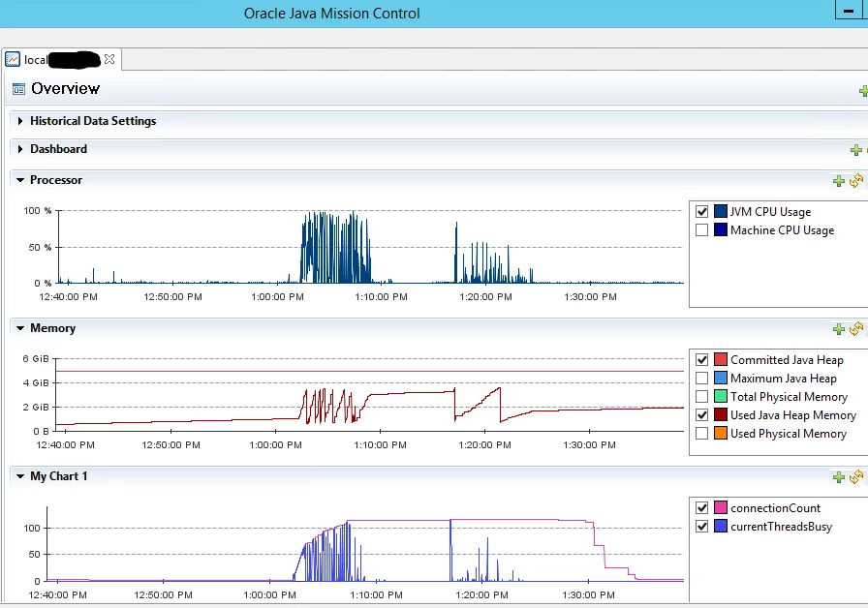
Task: Click Used Java Heap Memory dark red swatch
Action: click(x=720, y=414)
